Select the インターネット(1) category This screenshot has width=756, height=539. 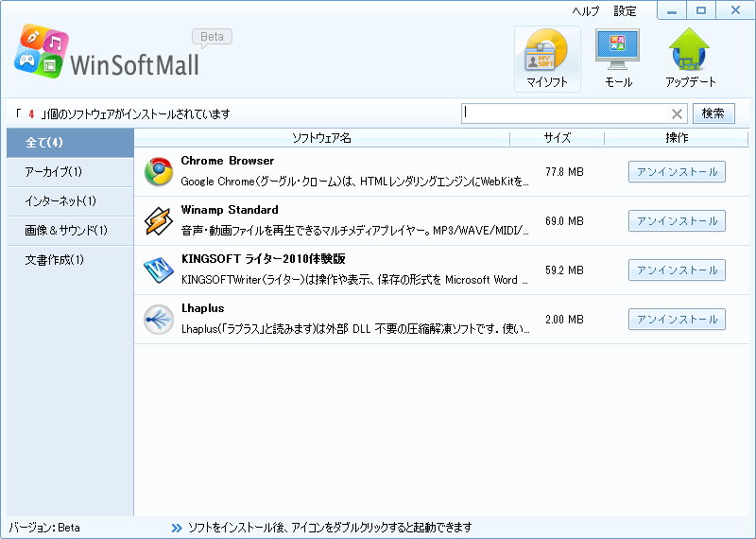click(x=70, y=201)
